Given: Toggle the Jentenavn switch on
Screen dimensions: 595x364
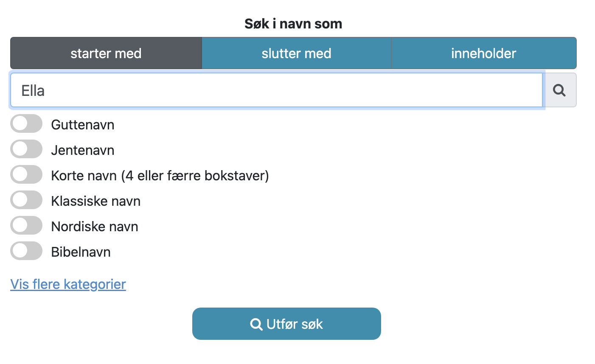Looking at the screenshot, I should coord(26,149).
